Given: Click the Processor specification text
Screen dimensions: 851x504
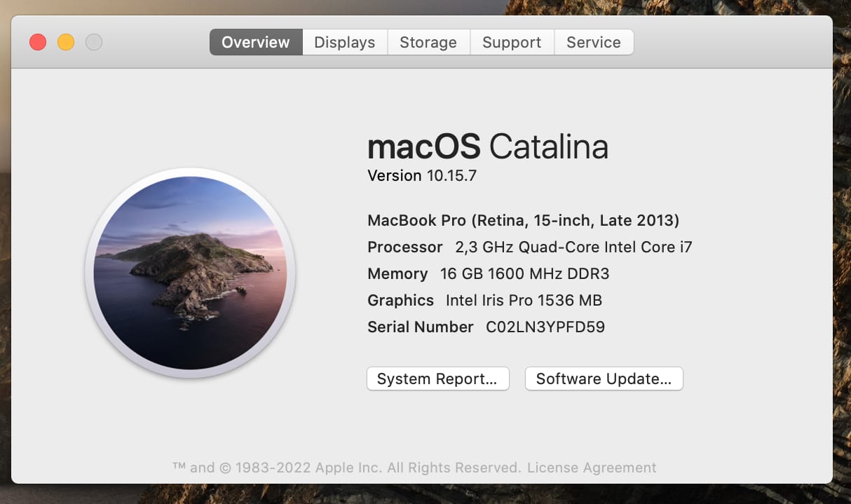Looking at the screenshot, I should point(529,247).
